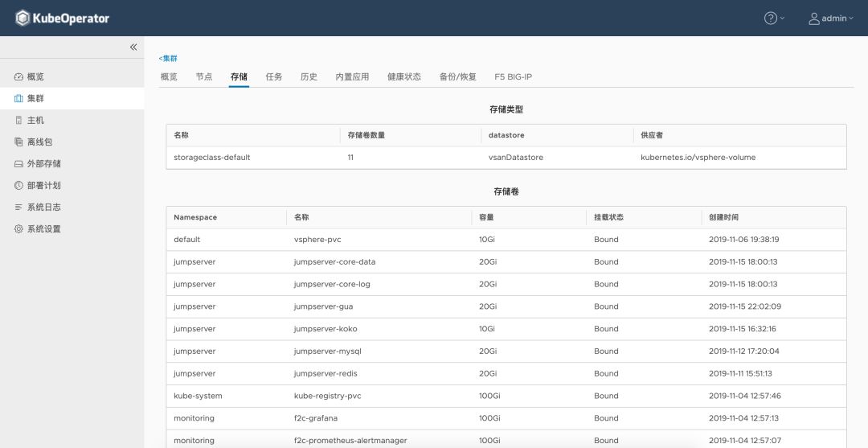Expand the help menu dropdown arrow
This screenshot has width=868, height=448.
click(x=782, y=18)
